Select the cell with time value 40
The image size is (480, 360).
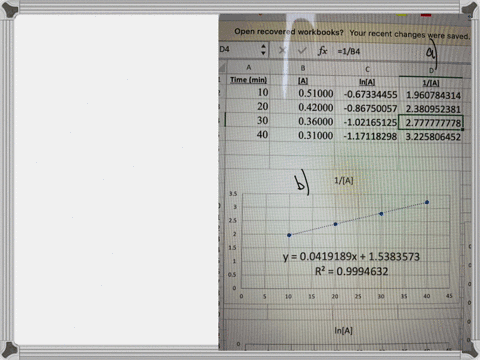pos(248,135)
